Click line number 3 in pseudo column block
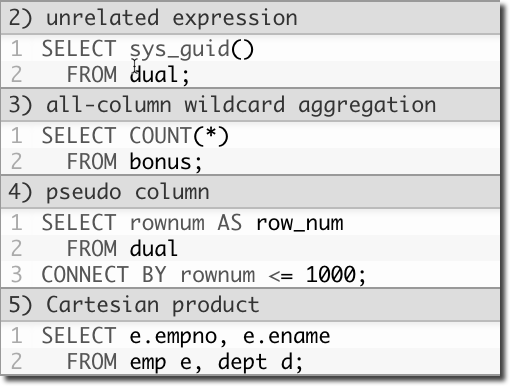510x386 pixels. pos(17,275)
